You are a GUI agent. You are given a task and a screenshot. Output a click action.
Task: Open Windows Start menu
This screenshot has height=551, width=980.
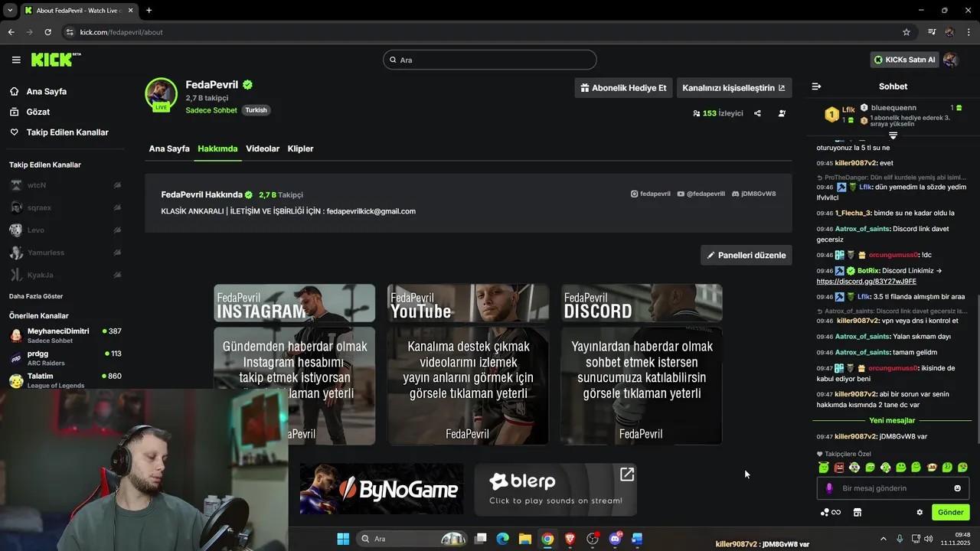pos(343,539)
